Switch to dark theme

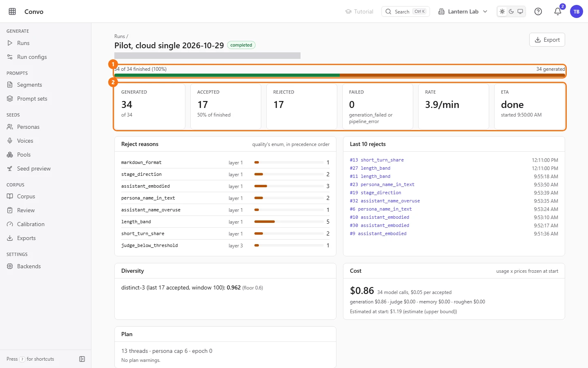click(511, 11)
